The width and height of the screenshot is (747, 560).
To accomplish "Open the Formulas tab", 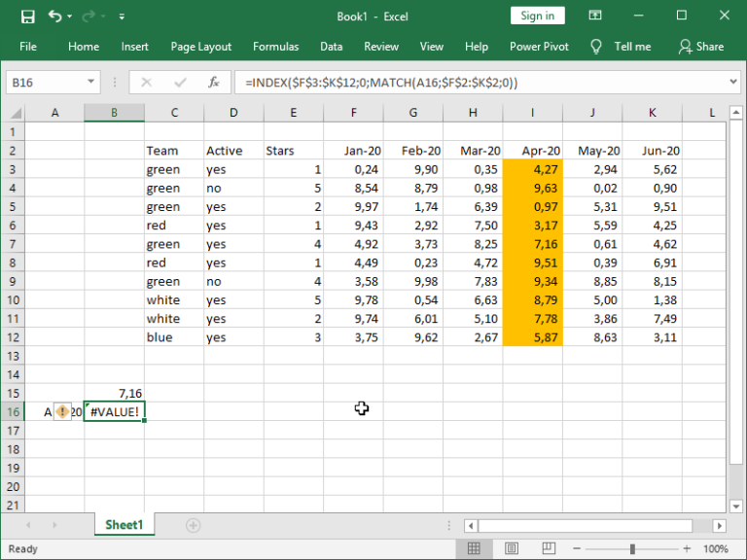I will tap(275, 47).
